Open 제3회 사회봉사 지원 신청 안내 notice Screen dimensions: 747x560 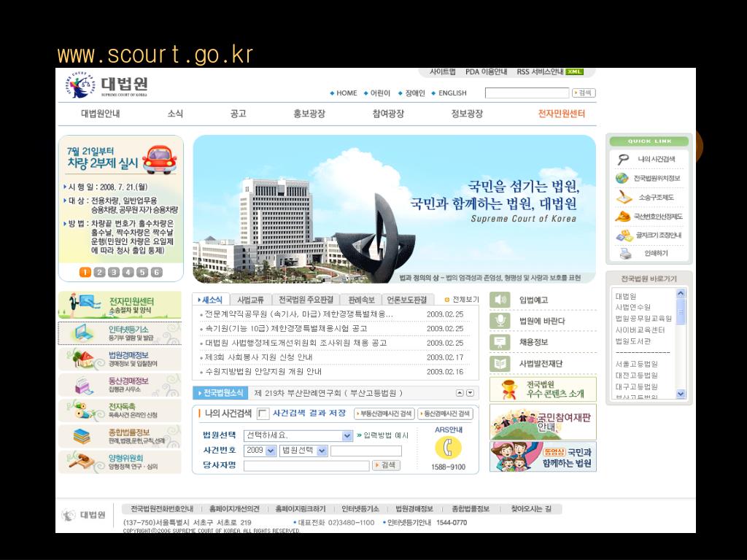pos(259,357)
